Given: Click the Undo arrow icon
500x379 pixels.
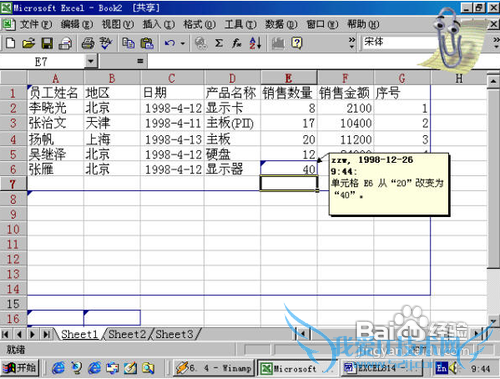Looking at the screenshot, I should [x=170, y=43].
